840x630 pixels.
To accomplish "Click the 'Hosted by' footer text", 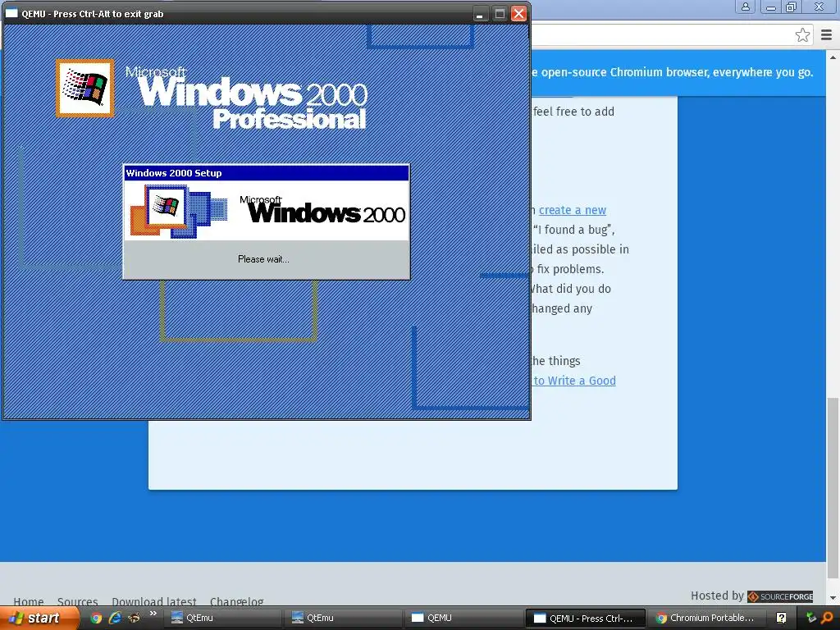I will (x=717, y=596).
